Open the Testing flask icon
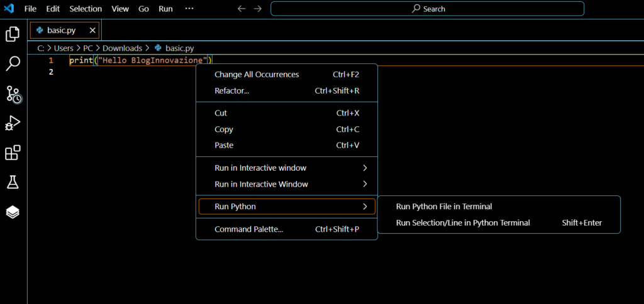The width and height of the screenshot is (644, 304). click(x=13, y=183)
